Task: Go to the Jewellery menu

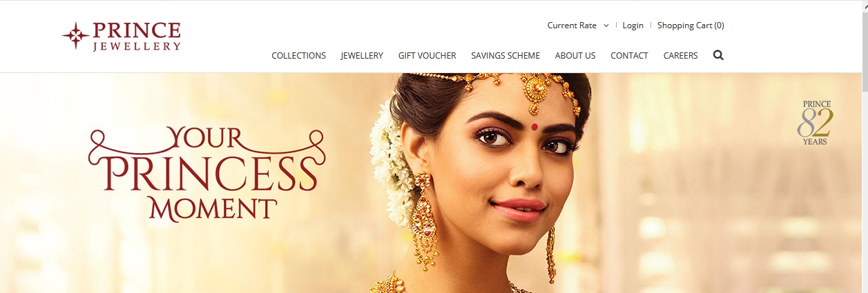Action: click(x=362, y=55)
